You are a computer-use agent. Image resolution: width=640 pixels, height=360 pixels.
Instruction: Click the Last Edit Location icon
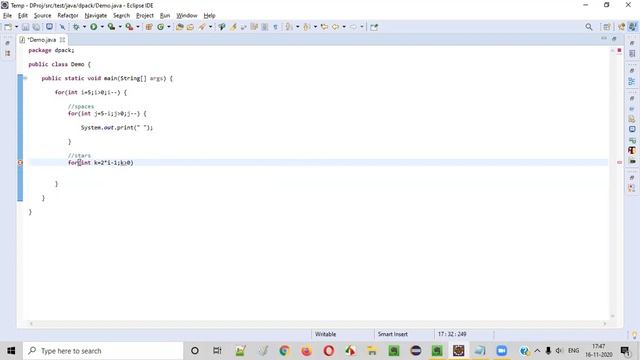tap(324, 27)
